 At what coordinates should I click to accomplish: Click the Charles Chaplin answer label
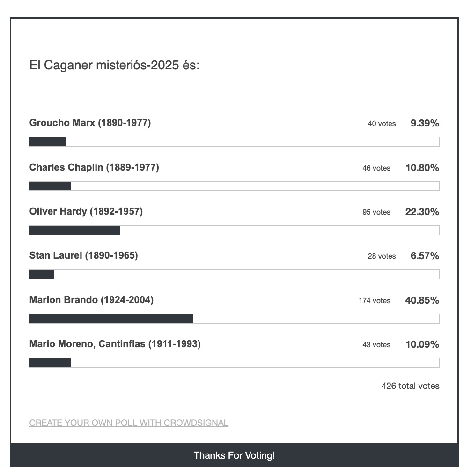point(94,167)
